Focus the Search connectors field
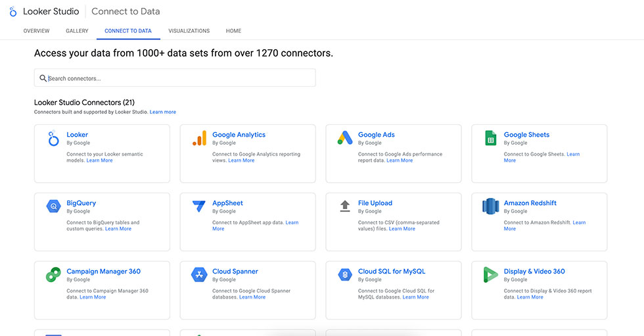 (175, 78)
